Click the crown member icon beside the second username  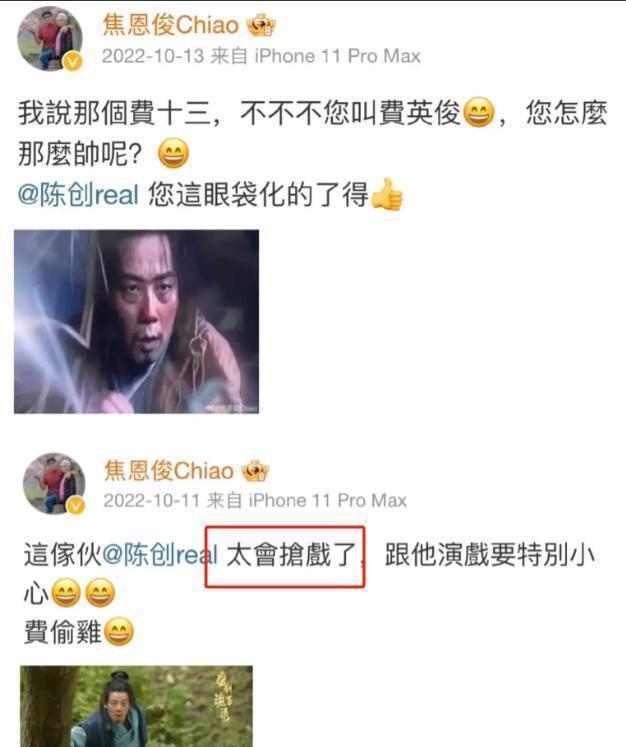pyautogui.click(x=255, y=471)
